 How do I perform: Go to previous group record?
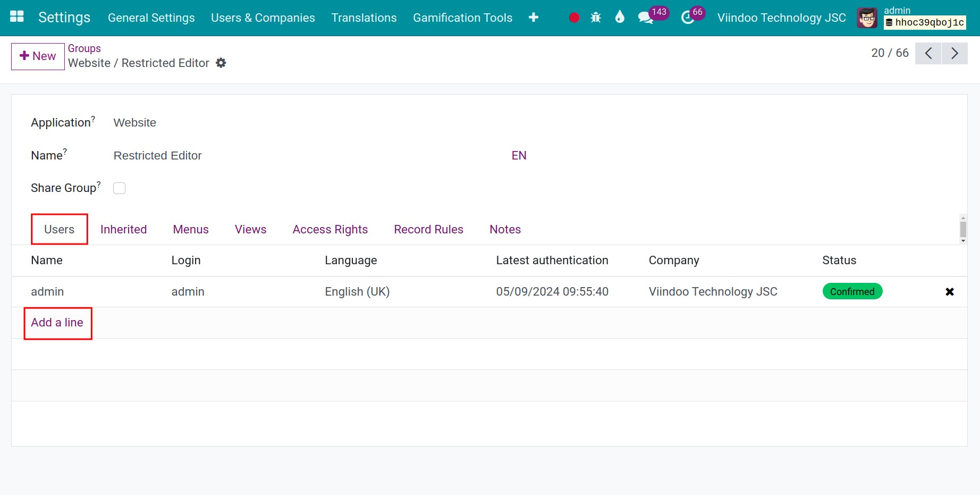pyautogui.click(x=928, y=53)
